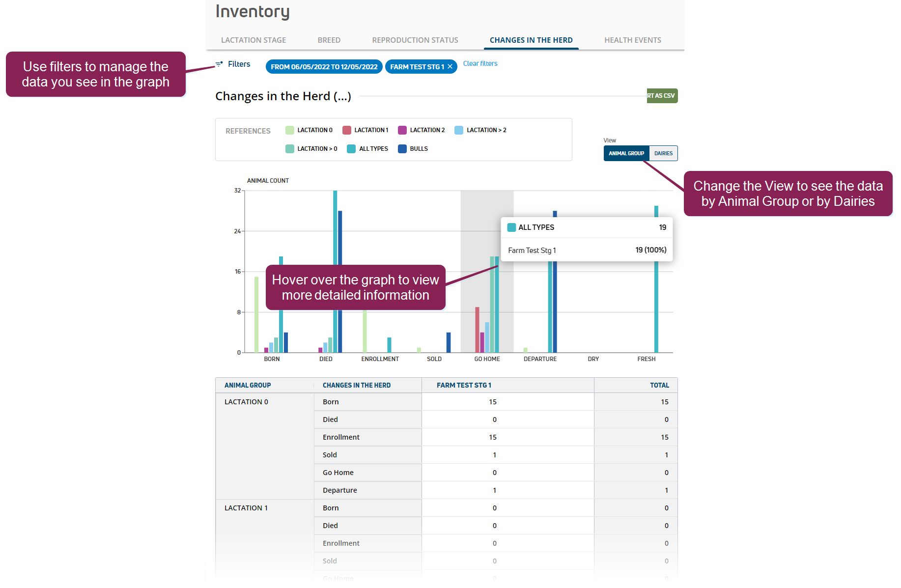
Task: Switch view to Dairies
Action: pos(663,153)
